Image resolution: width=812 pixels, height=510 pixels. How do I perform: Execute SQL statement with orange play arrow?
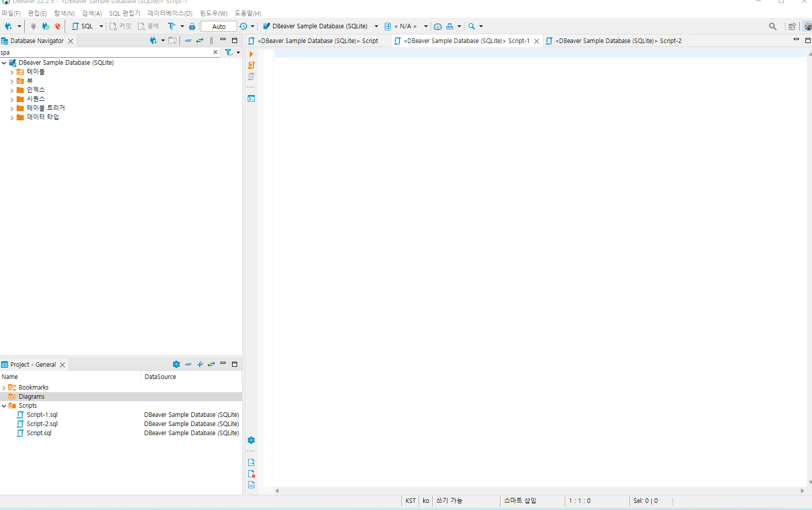click(251, 54)
